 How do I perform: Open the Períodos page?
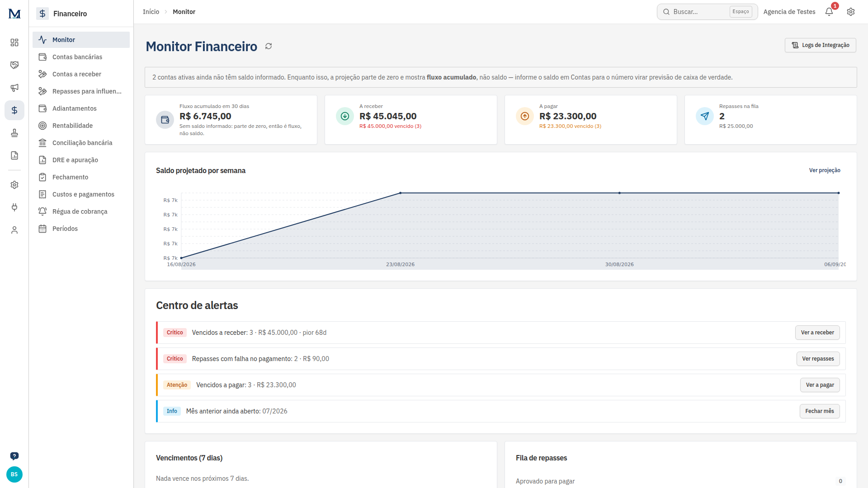pyautogui.click(x=81, y=229)
